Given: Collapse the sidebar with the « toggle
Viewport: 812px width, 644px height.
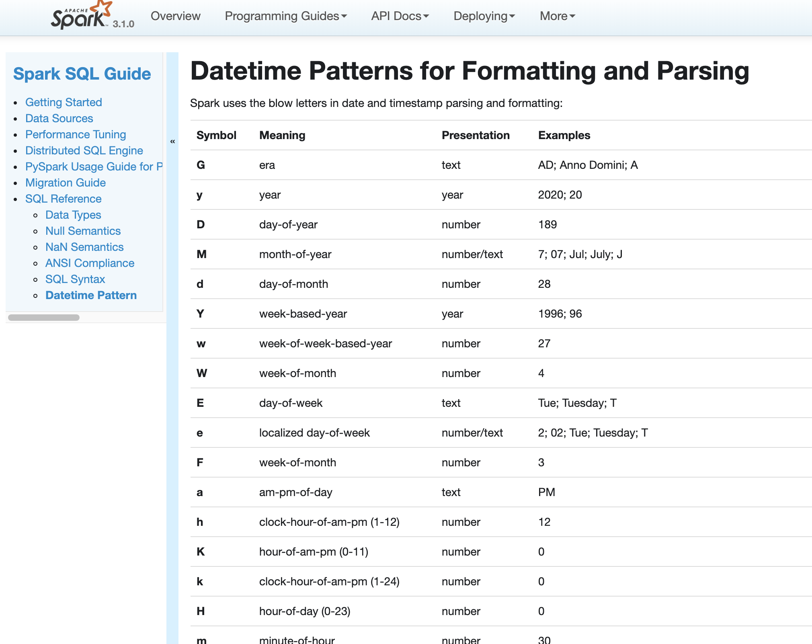Looking at the screenshot, I should [172, 141].
